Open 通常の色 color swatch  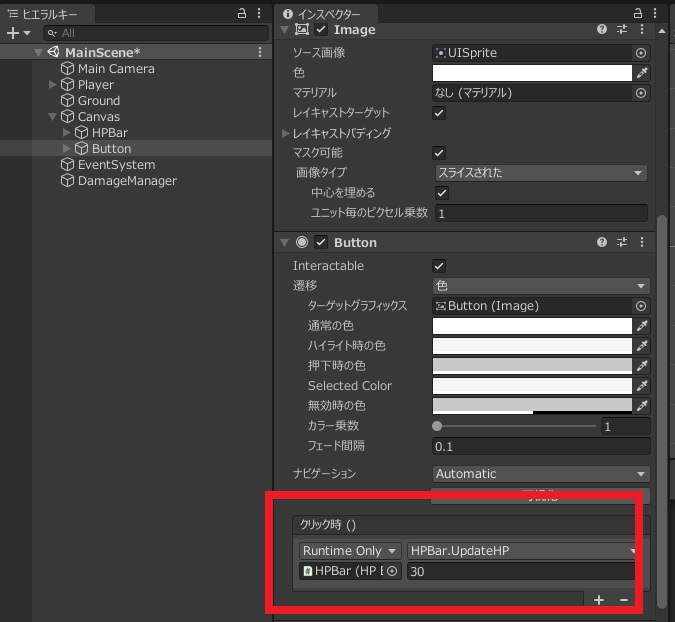[532, 326]
